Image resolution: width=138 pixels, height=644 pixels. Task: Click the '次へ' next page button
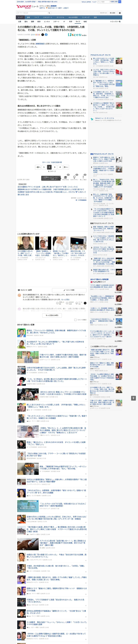click(66, 167)
